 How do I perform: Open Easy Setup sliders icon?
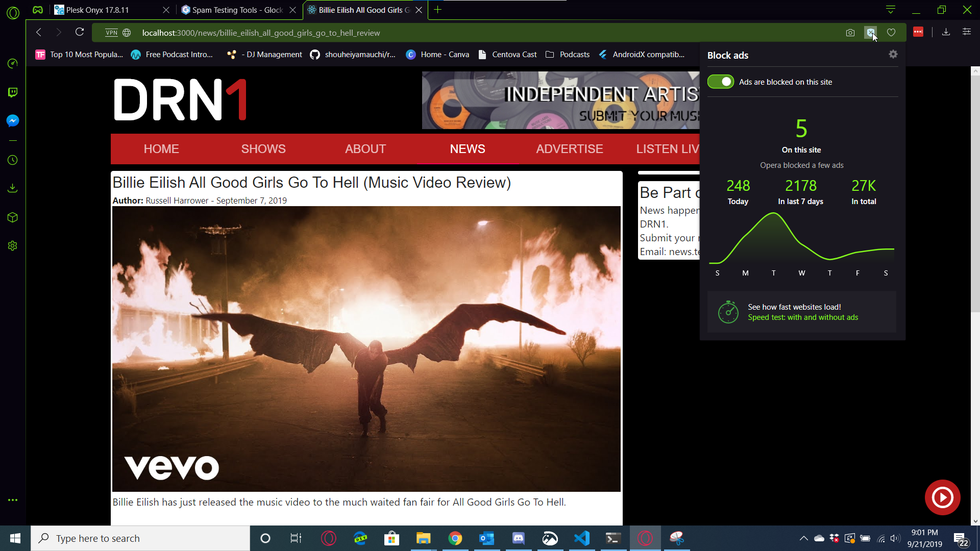click(x=967, y=32)
